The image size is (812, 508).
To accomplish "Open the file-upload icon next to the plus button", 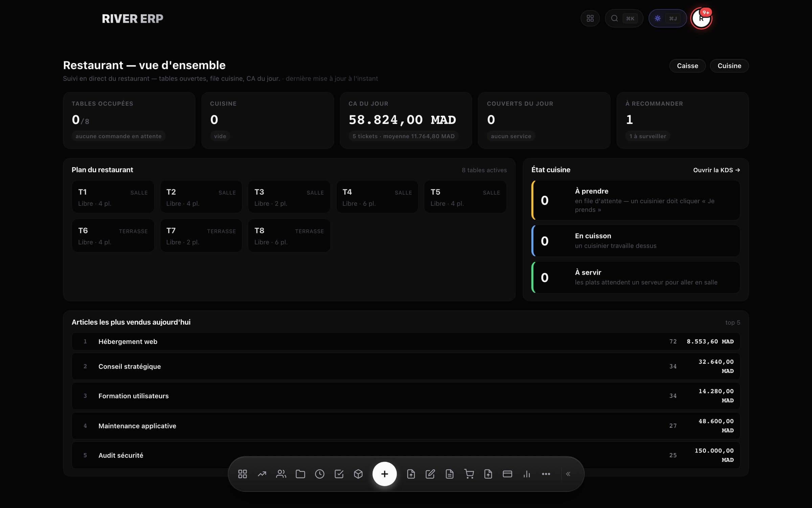I will [411, 474].
